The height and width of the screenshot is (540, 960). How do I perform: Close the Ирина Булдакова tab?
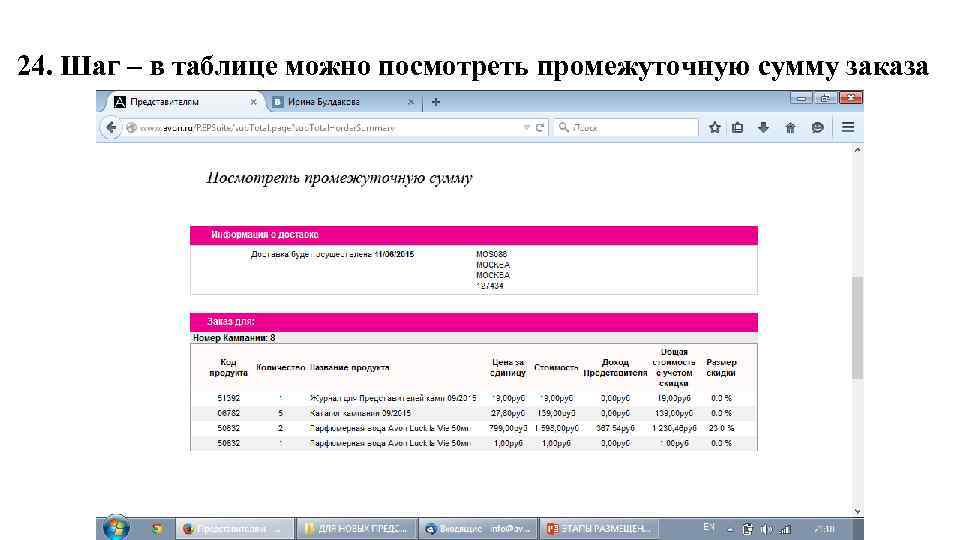tap(411, 102)
